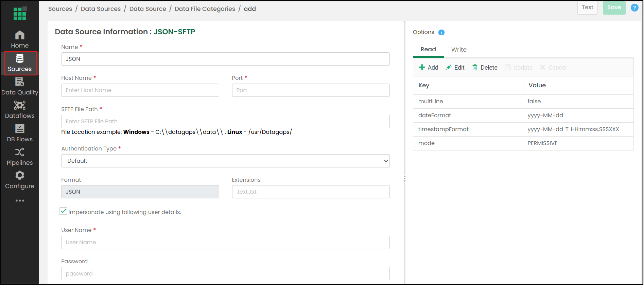Select the mode PERMISSIVE row
Image resolution: width=644 pixels, height=285 pixels.
click(523, 143)
